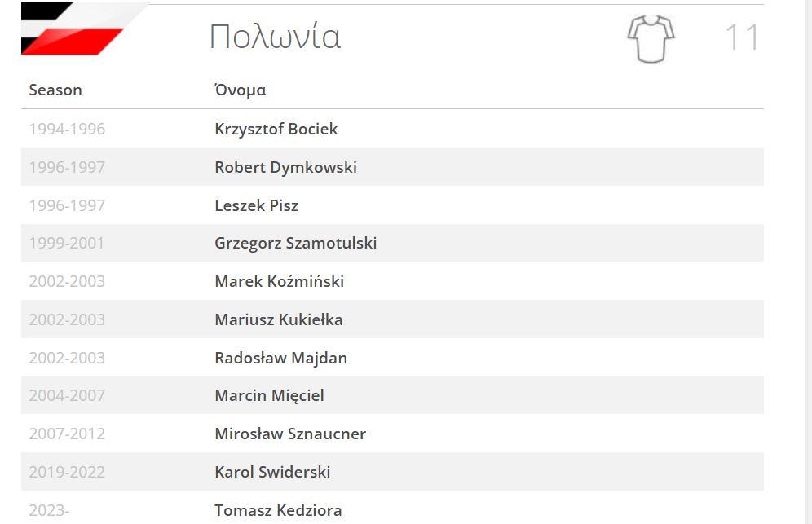Click Grzegorz Szamotulski name
Screen dimensions: 812x524
pos(296,244)
